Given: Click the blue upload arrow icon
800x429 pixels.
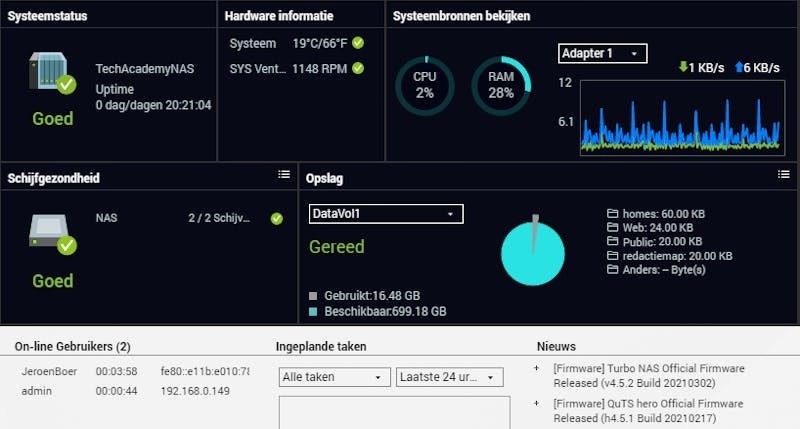Looking at the screenshot, I should click(x=739, y=67).
